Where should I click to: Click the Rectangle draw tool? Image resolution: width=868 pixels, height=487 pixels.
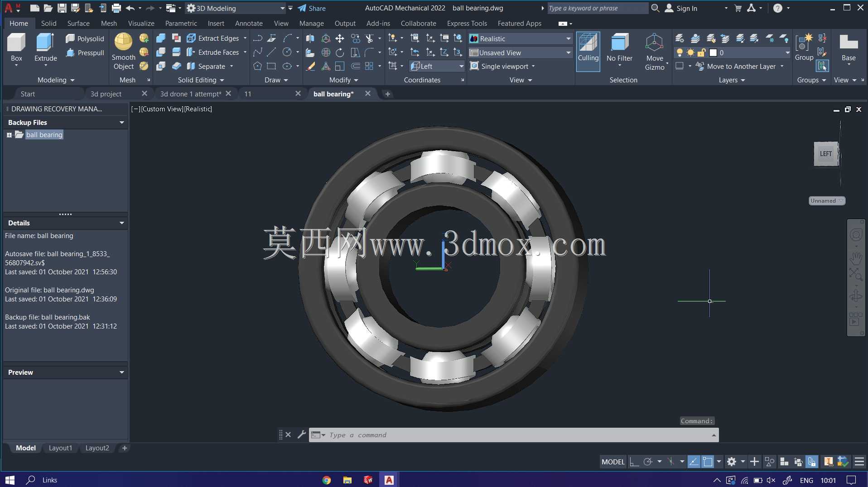271,66
